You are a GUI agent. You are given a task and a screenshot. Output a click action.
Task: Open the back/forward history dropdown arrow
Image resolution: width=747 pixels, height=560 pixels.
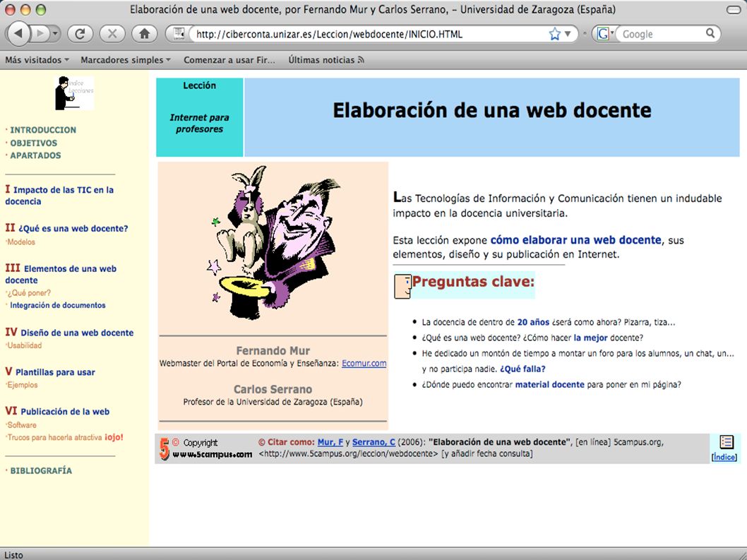(55, 33)
